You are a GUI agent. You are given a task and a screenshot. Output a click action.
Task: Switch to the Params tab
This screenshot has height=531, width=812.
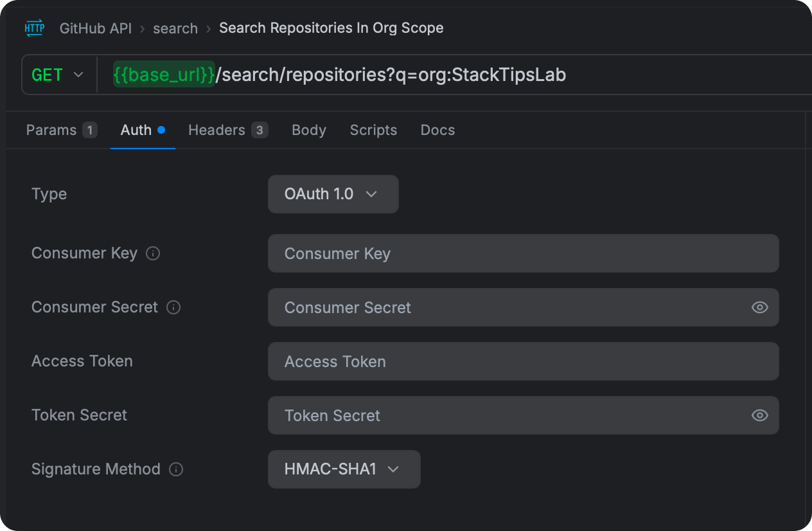[62, 130]
